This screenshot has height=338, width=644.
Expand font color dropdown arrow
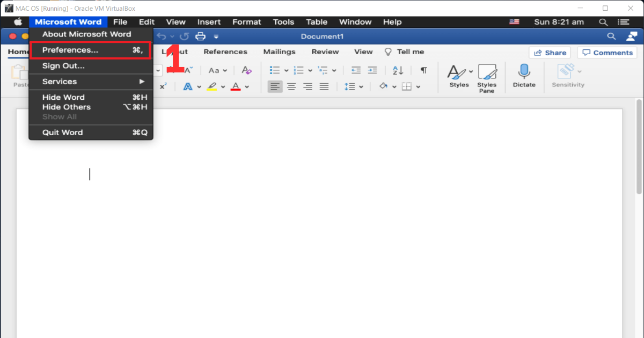247,87
